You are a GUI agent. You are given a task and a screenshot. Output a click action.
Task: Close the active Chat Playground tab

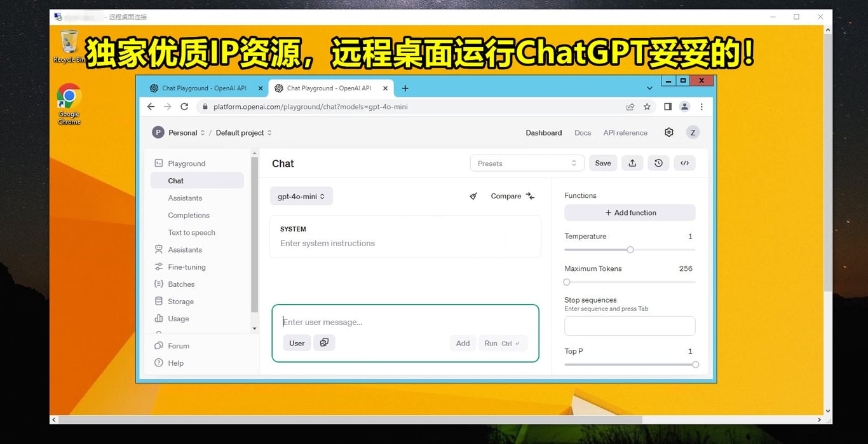pyautogui.click(x=385, y=88)
